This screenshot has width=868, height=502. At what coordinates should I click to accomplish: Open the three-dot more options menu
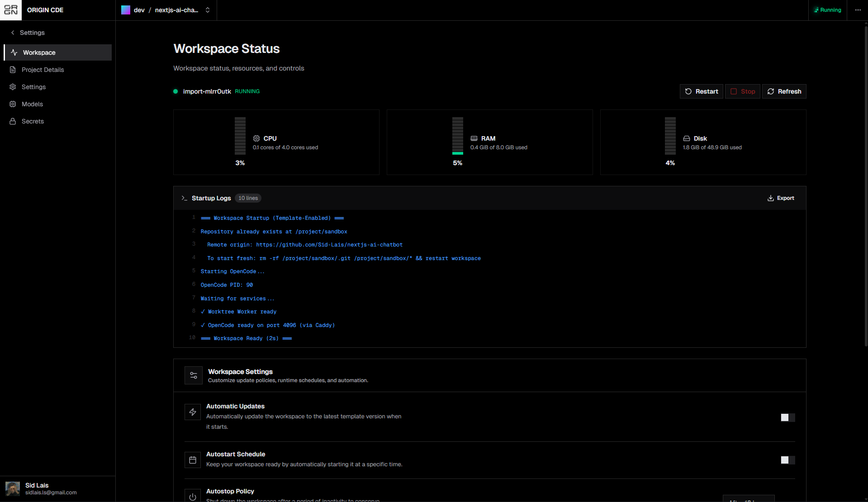pyautogui.click(x=858, y=10)
